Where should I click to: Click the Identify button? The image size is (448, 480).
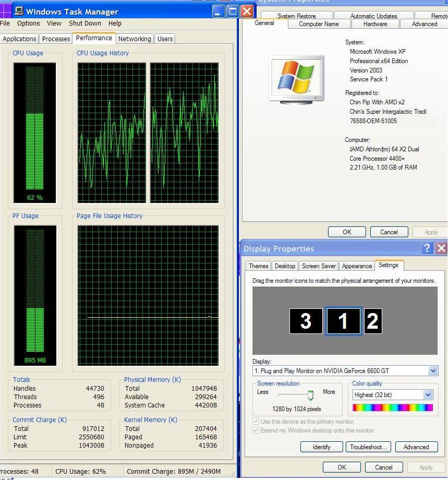pos(322,447)
